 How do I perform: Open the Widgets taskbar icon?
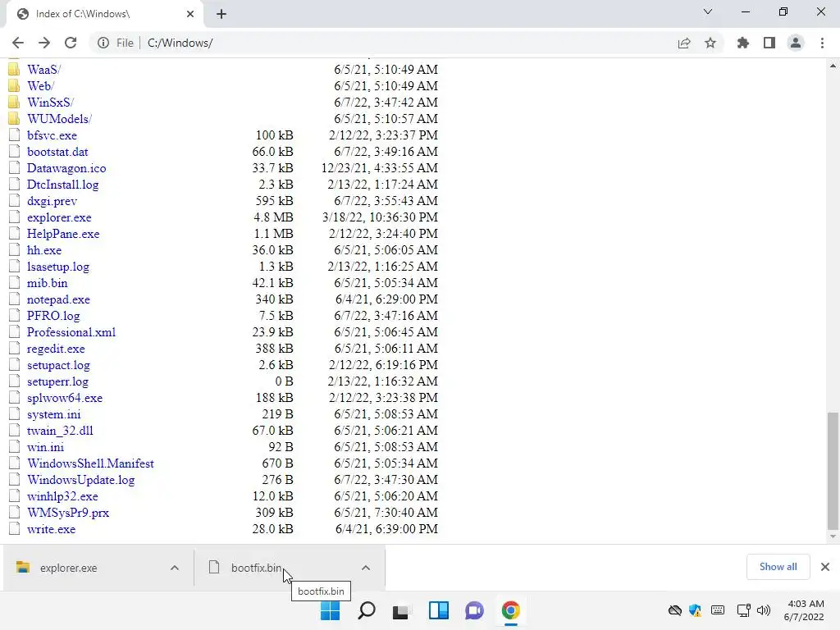point(439,610)
